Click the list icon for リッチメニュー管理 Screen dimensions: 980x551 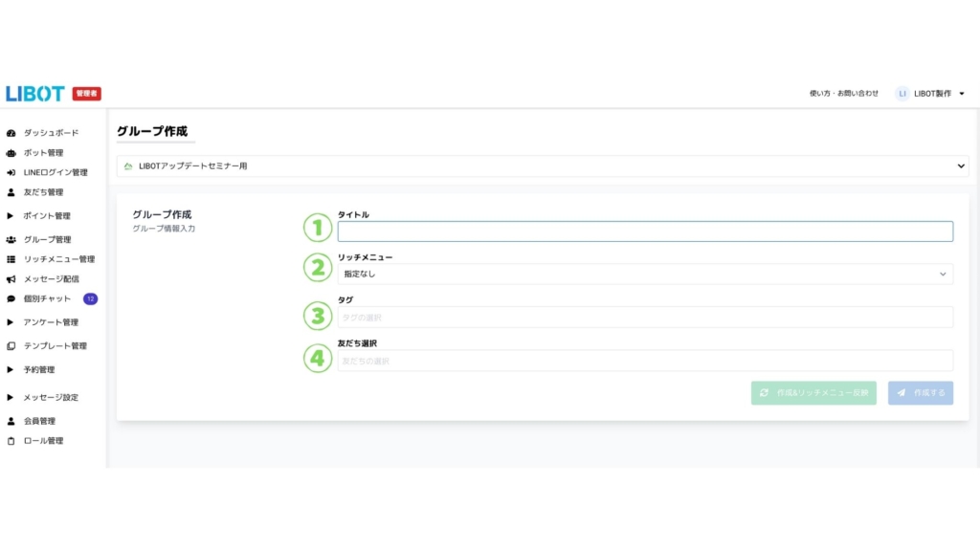11,259
